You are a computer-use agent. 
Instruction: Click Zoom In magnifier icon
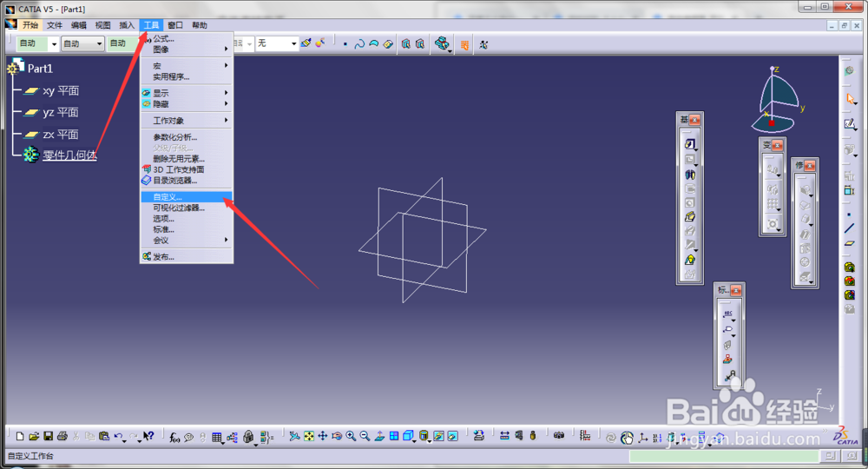(x=351, y=436)
